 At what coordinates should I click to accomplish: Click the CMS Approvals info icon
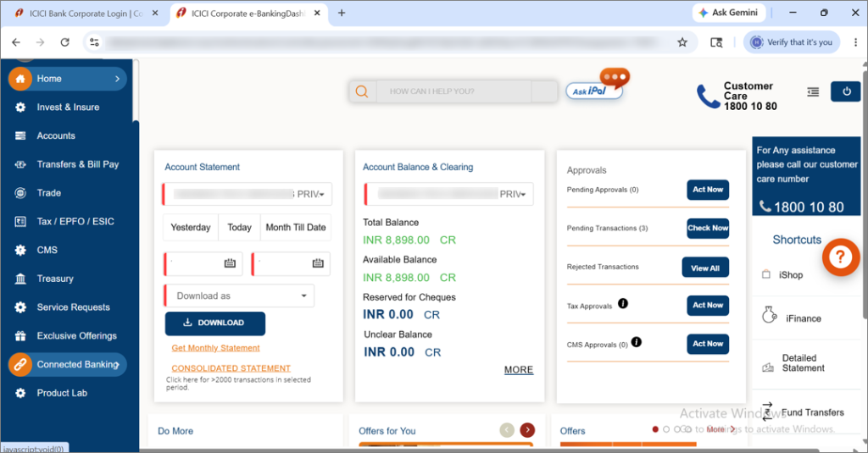[x=637, y=342]
